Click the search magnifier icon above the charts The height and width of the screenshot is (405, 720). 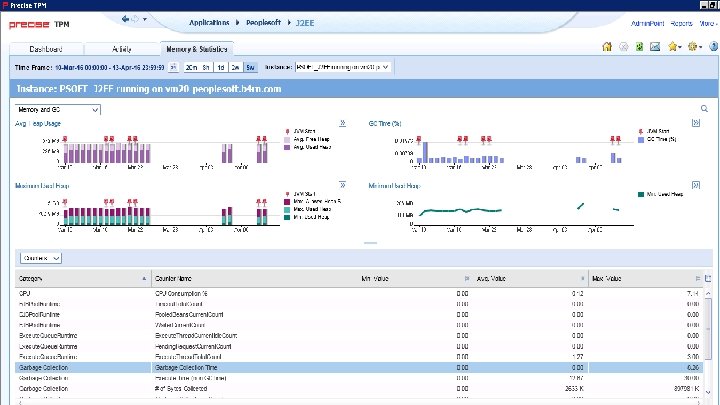point(704,109)
